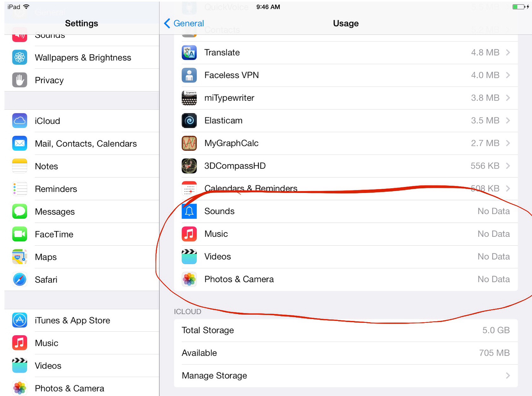Tap the Translate app icon
The height and width of the screenshot is (396, 532).
pos(189,52)
